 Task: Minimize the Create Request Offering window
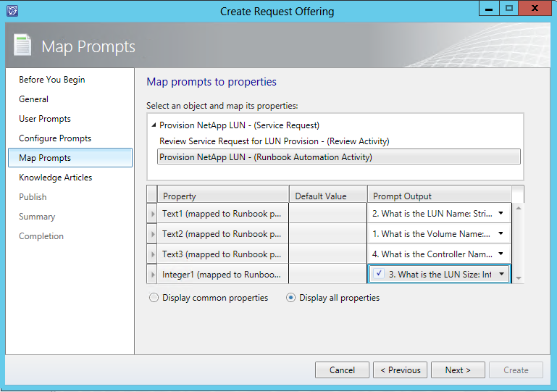pos(489,8)
